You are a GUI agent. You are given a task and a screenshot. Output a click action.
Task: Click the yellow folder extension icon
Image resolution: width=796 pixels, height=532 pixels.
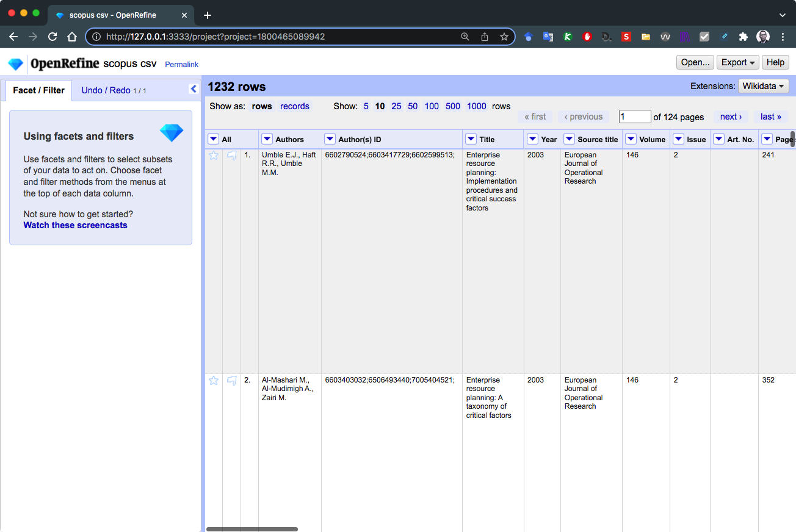pos(646,37)
